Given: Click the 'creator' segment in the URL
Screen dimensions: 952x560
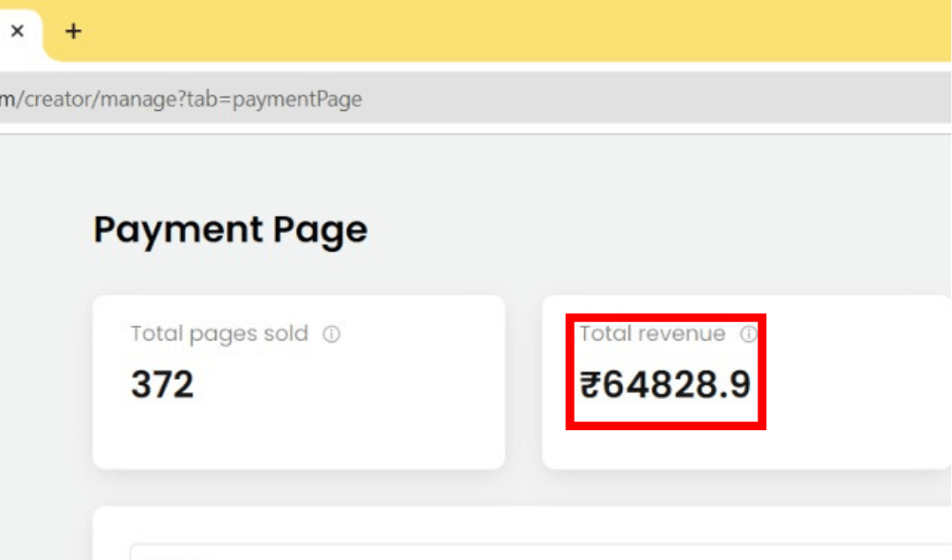Looking at the screenshot, I should 54,99.
